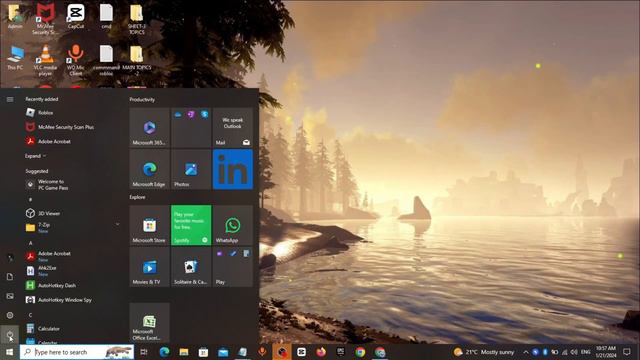This screenshot has width=640, height=360.
Task: Open the Solitaire & Casual Games tile
Action: (191, 267)
